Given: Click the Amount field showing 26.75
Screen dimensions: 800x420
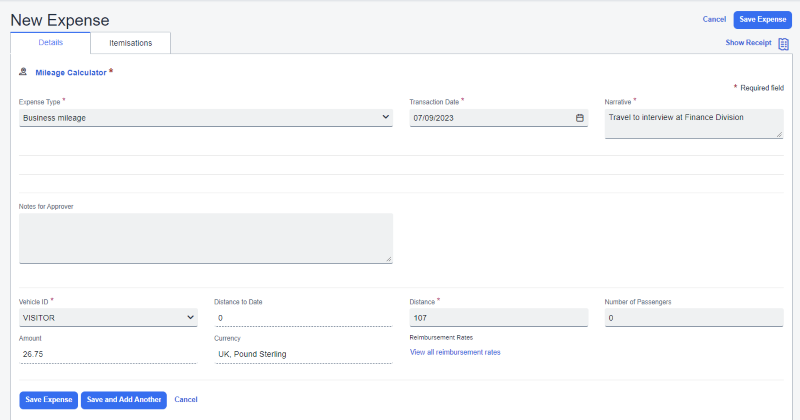Looking at the screenshot, I should pyautogui.click(x=108, y=354).
